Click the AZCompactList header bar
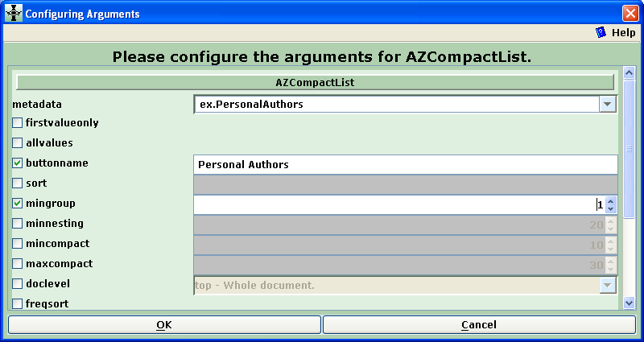This screenshot has width=644, height=342. 315,82
